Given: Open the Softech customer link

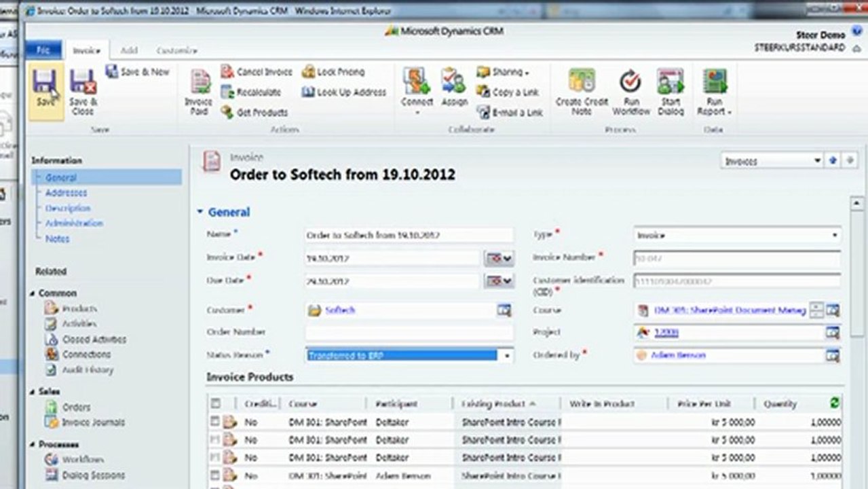Looking at the screenshot, I should tap(340, 310).
